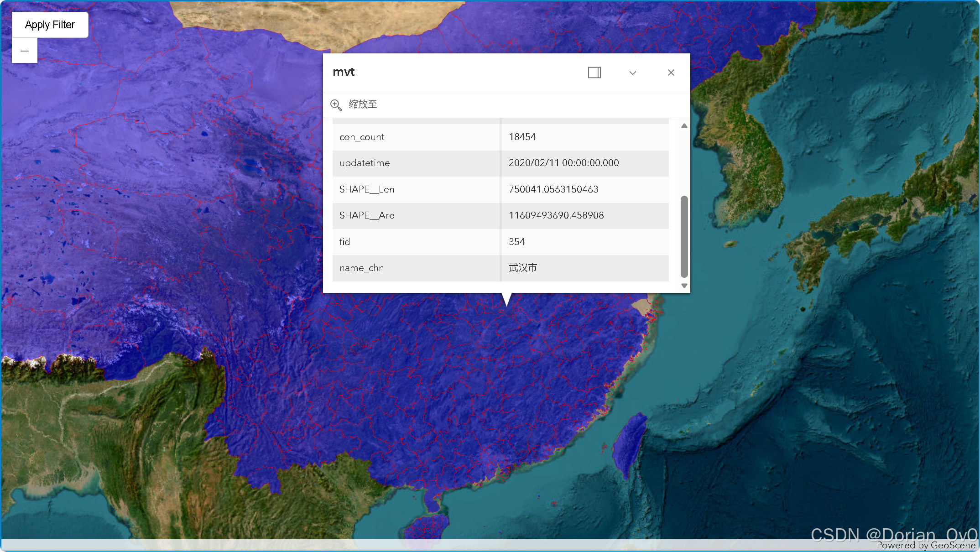Click the name_chn value 武汉市
This screenshot has width=980, height=552.
[x=523, y=268]
